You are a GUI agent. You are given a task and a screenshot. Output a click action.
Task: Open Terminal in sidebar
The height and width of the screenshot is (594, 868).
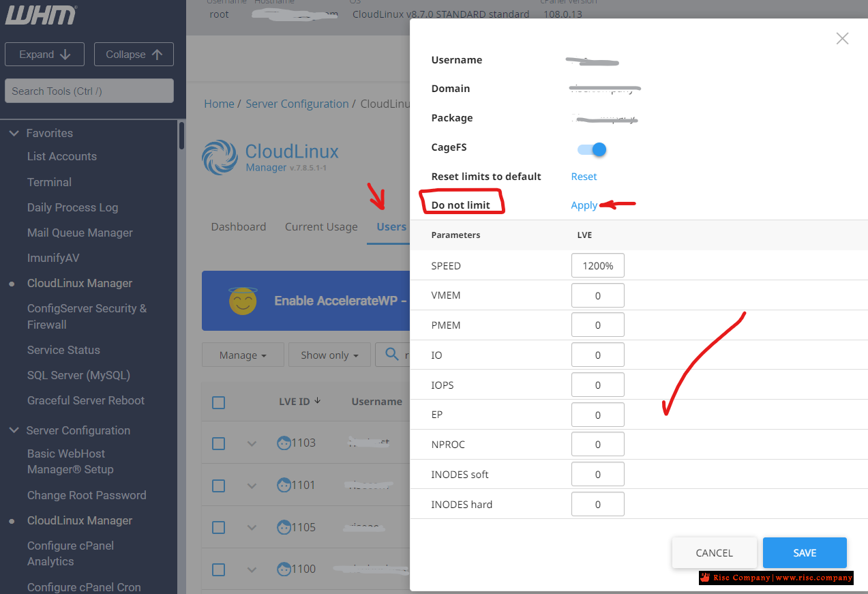point(49,182)
